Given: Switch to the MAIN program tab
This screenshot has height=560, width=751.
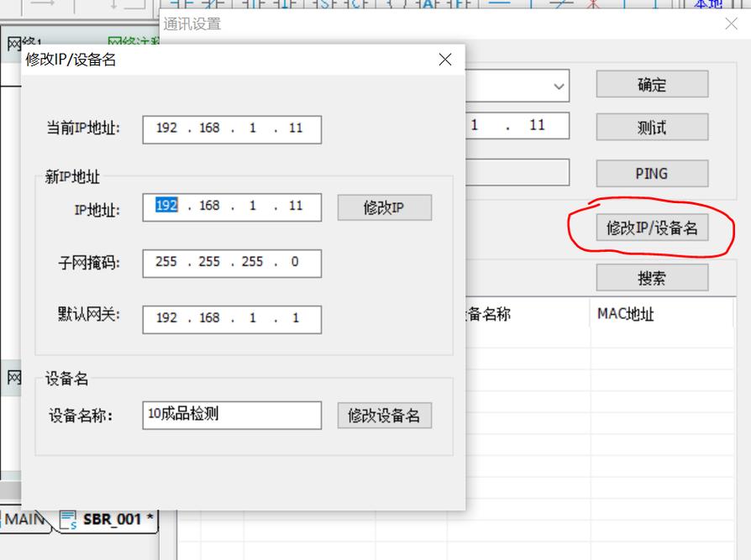Looking at the screenshot, I should pyautogui.click(x=23, y=520).
